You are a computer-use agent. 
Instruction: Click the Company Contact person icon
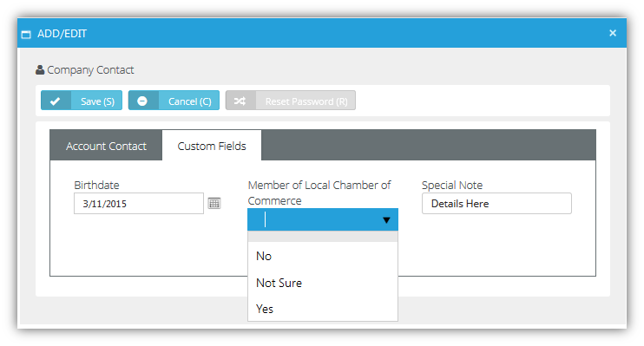click(40, 70)
